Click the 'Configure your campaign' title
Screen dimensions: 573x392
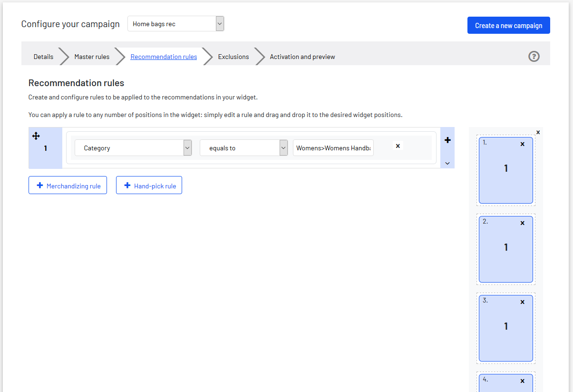point(70,24)
